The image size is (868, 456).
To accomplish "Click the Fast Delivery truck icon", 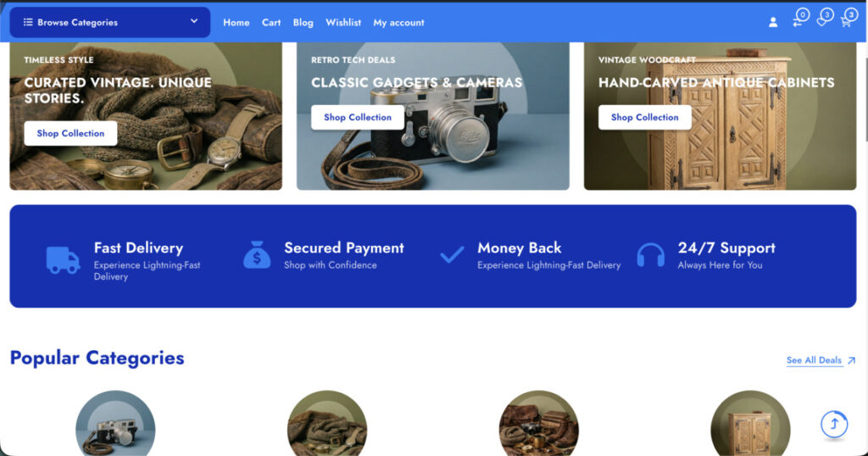I will pyautogui.click(x=63, y=260).
